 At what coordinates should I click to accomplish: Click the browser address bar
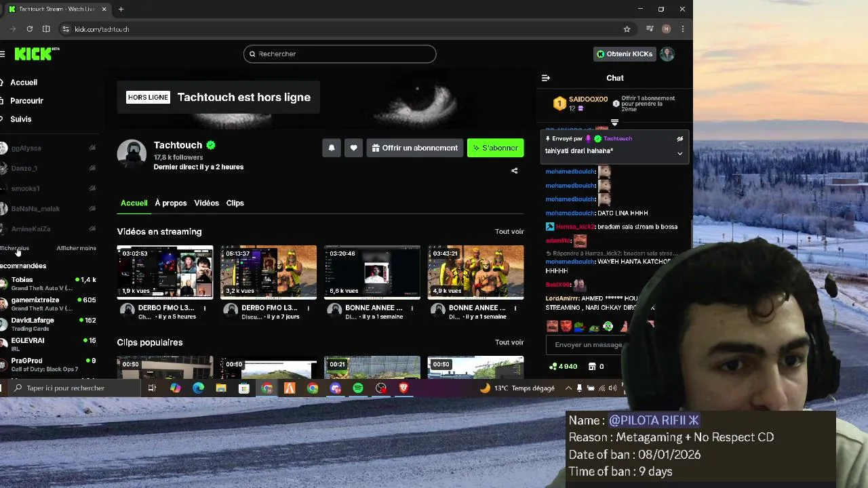[x=339, y=29]
